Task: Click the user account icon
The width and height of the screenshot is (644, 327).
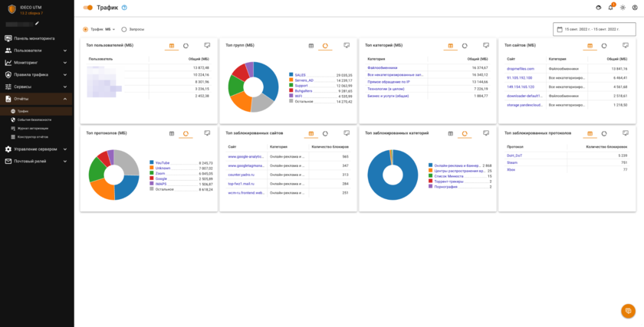Action: coord(635,8)
